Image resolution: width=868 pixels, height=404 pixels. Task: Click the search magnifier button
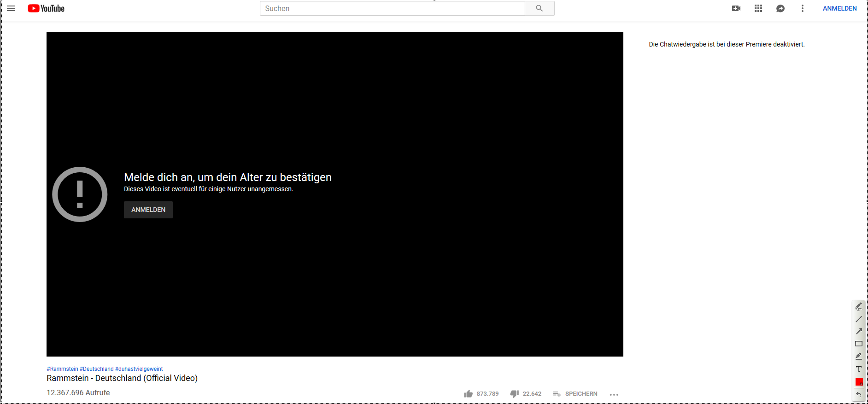540,8
